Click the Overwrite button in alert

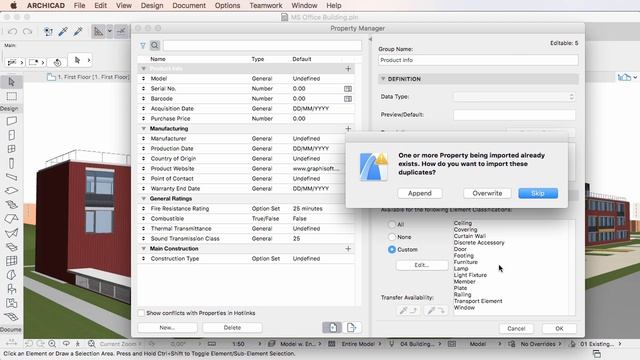coord(487,193)
